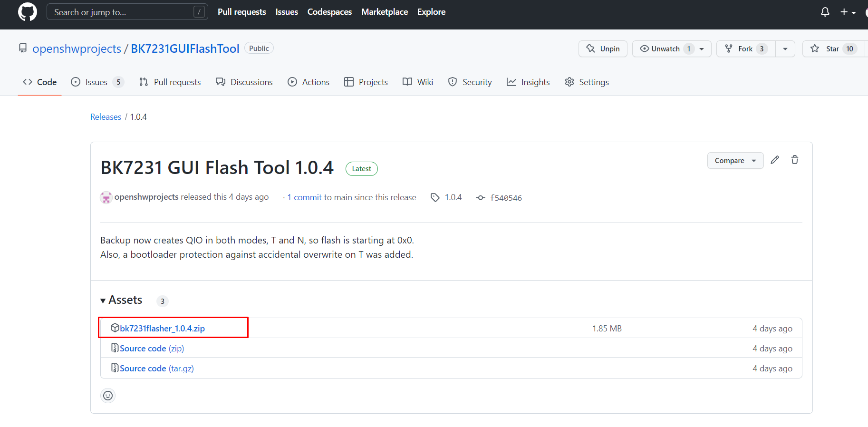
Task: Switch to the repository Pull requests tab
Action: tap(170, 82)
